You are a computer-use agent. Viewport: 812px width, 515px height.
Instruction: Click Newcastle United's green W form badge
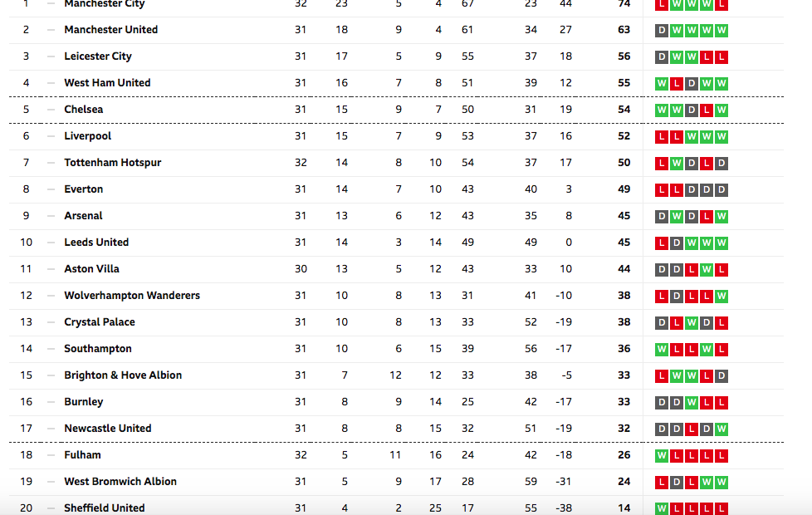722,429
